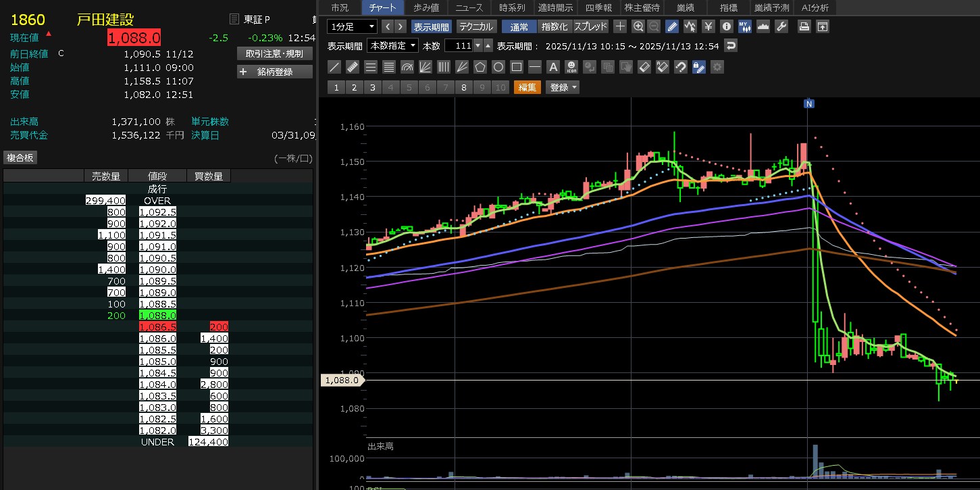Toggle the drawing lock pencil icon

[699, 67]
